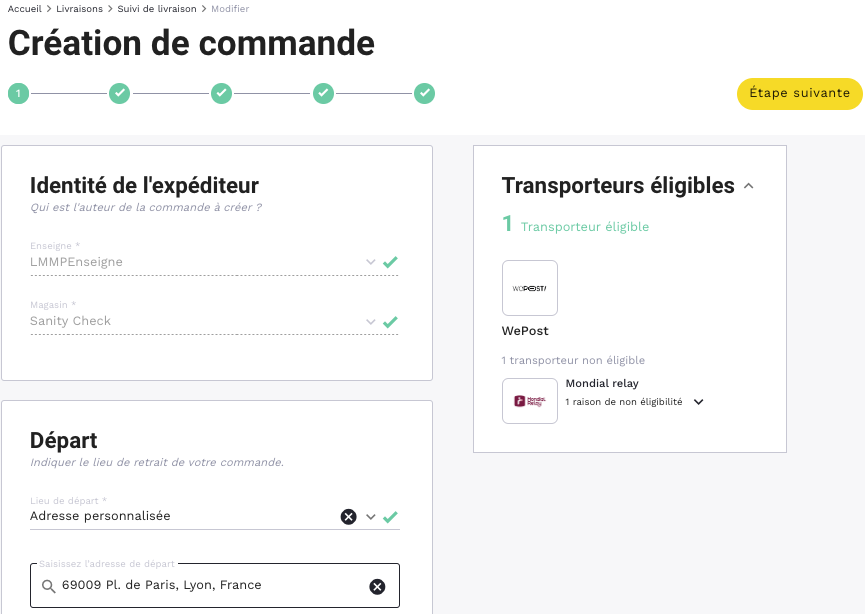
Task: Go to third completed step in stepper
Action: tap(221, 94)
